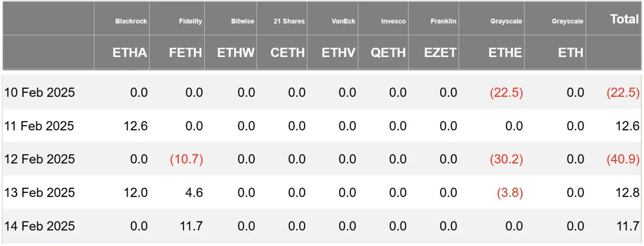Click the Total column header
This screenshot has height=246, width=644.
click(x=624, y=19)
